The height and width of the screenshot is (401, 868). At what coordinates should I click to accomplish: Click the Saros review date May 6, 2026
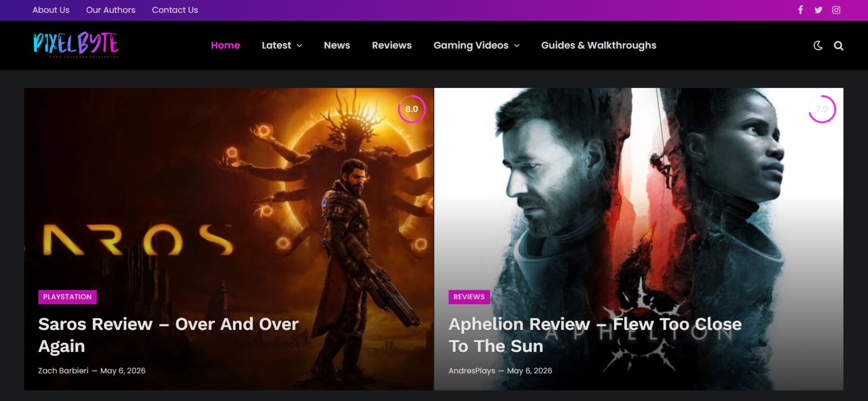coord(123,371)
